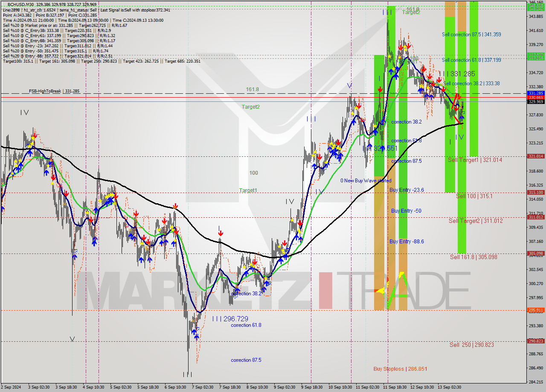Click the '2 Sep 2024' date on time axis

[10, 387]
